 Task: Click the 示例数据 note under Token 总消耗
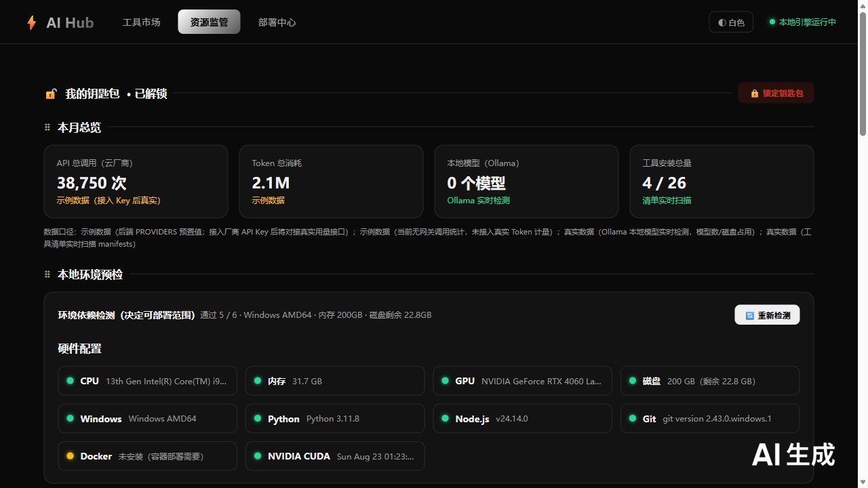click(269, 201)
